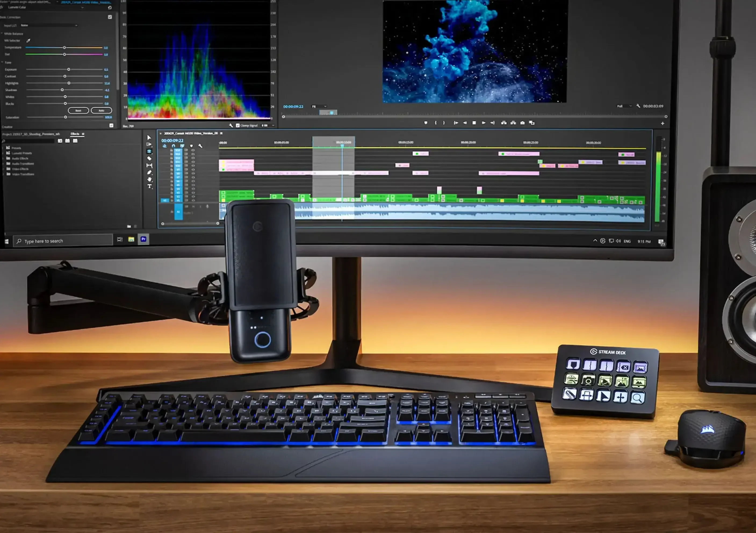
Task: Collapse the Tone section
Action: pos(2,62)
